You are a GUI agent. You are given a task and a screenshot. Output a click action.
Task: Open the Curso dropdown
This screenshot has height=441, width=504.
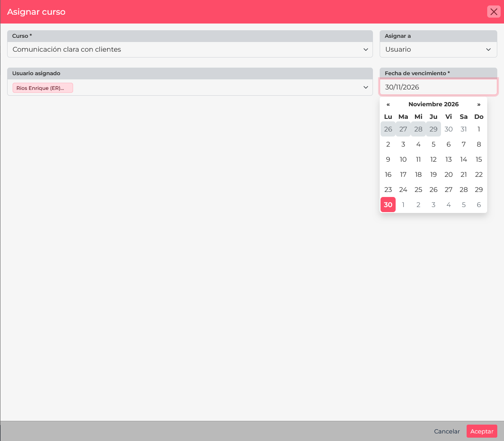pos(190,50)
